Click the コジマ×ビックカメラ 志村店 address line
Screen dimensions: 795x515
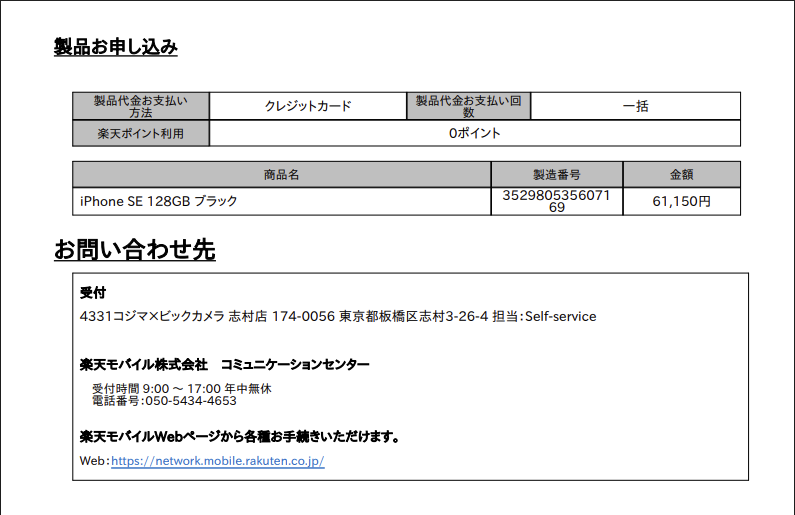338,316
